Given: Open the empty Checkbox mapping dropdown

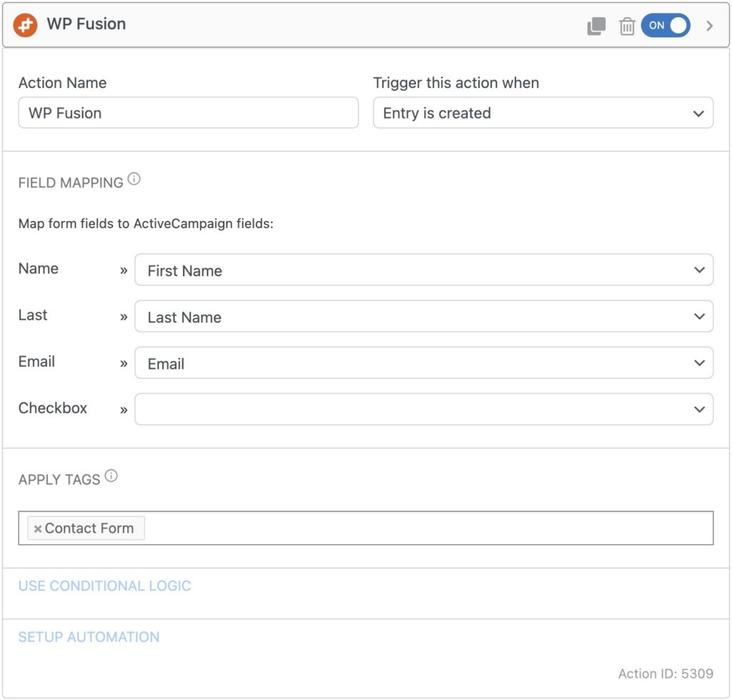Looking at the screenshot, I should pyautogui.click(x=423, y=409).
